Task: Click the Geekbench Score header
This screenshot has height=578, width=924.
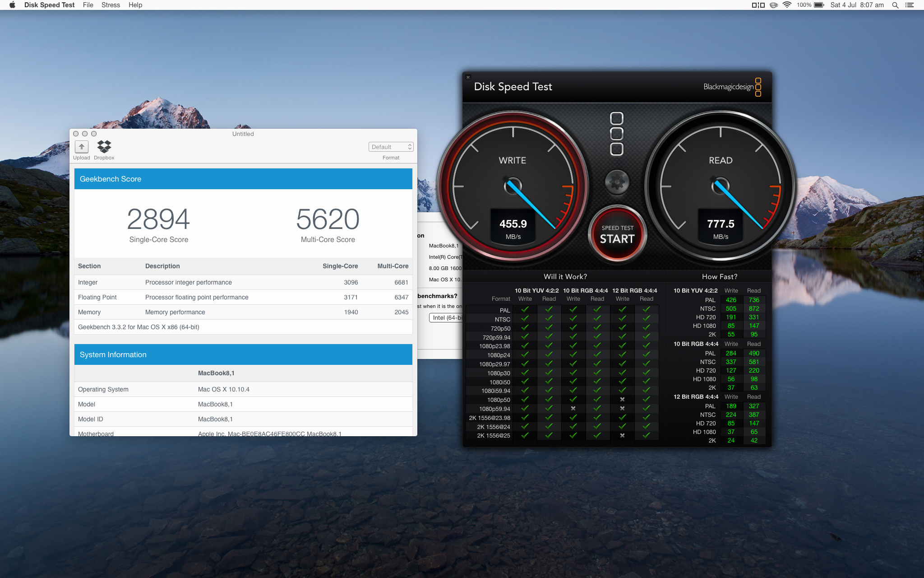Action: tap(243, 179)
